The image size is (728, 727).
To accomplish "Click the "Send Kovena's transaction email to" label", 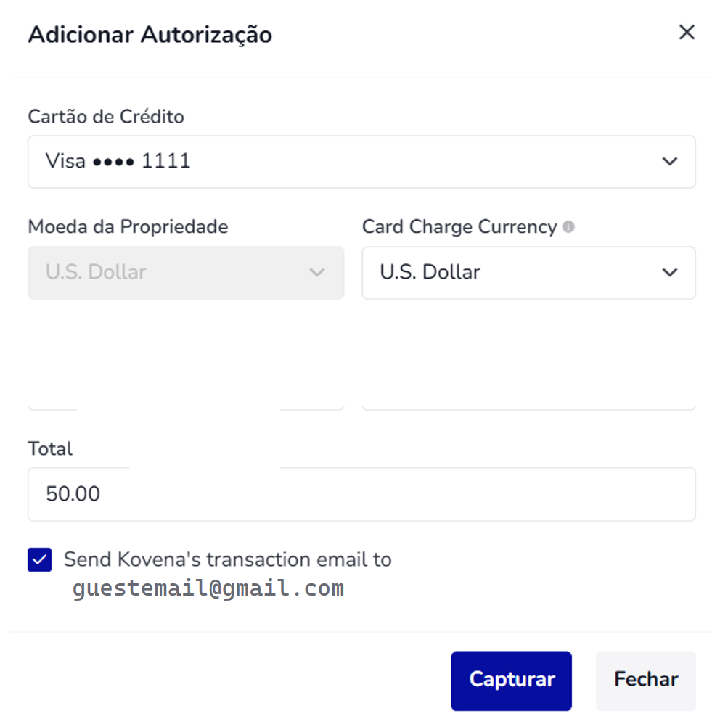I will coord(227,559).
